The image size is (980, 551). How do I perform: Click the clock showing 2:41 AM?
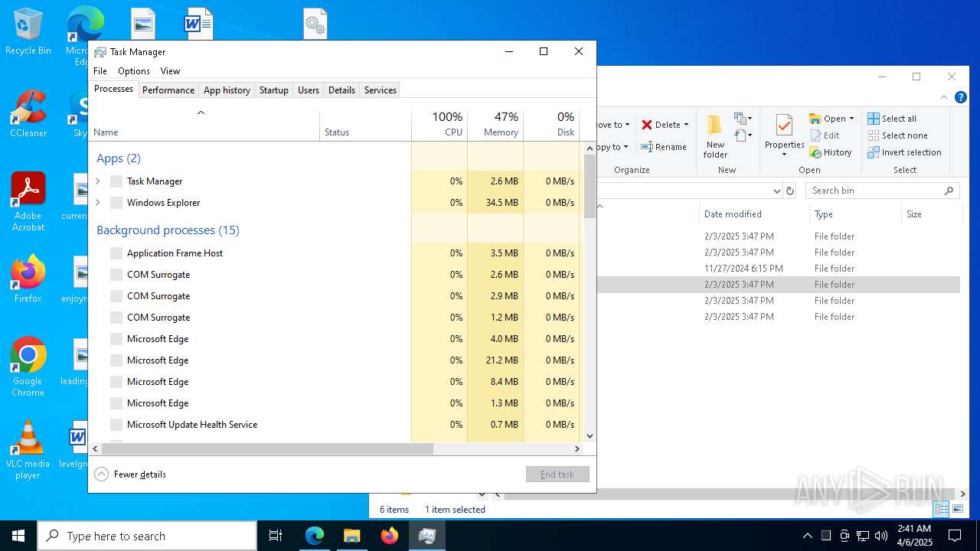[x=914, y=536]
